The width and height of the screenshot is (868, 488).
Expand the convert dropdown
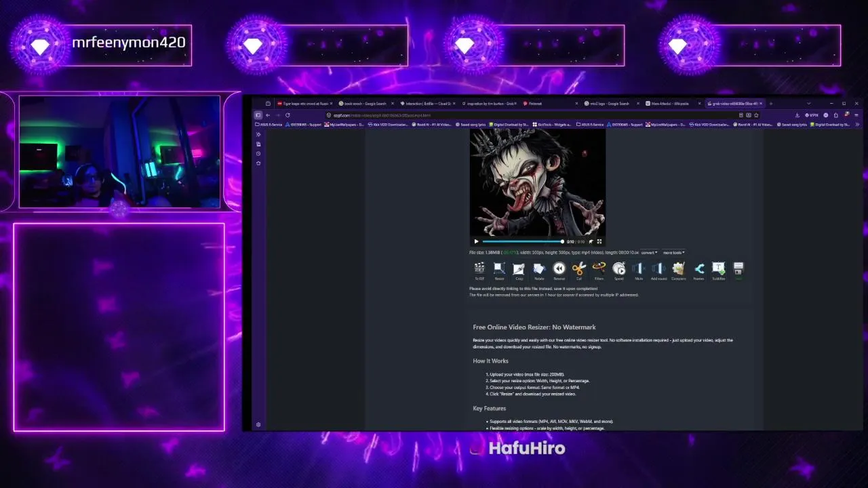[649, 252]
